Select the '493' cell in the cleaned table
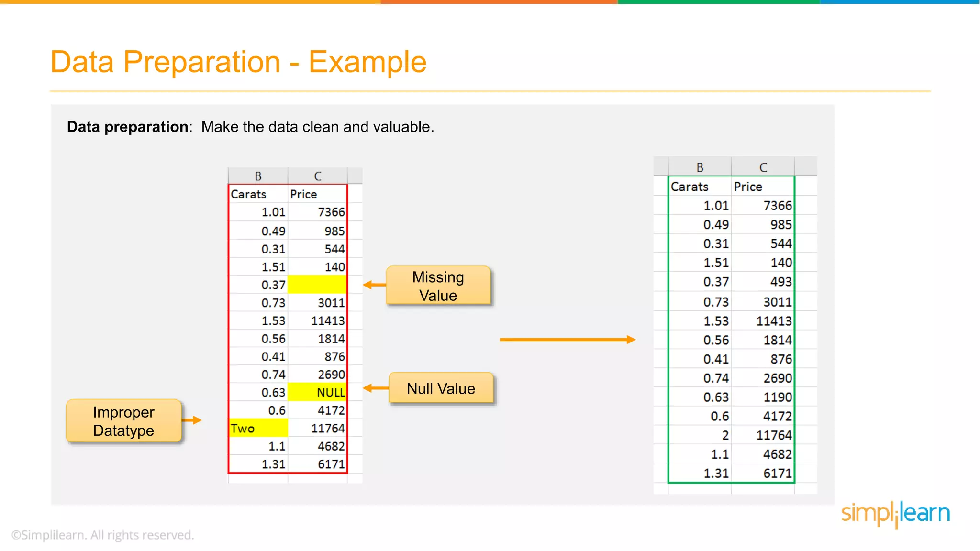 (x=763, y=282)
